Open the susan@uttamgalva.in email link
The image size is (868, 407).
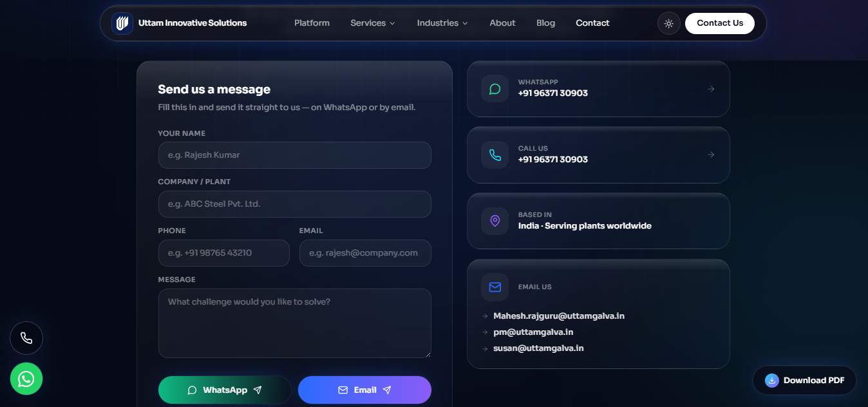point(538,348)
